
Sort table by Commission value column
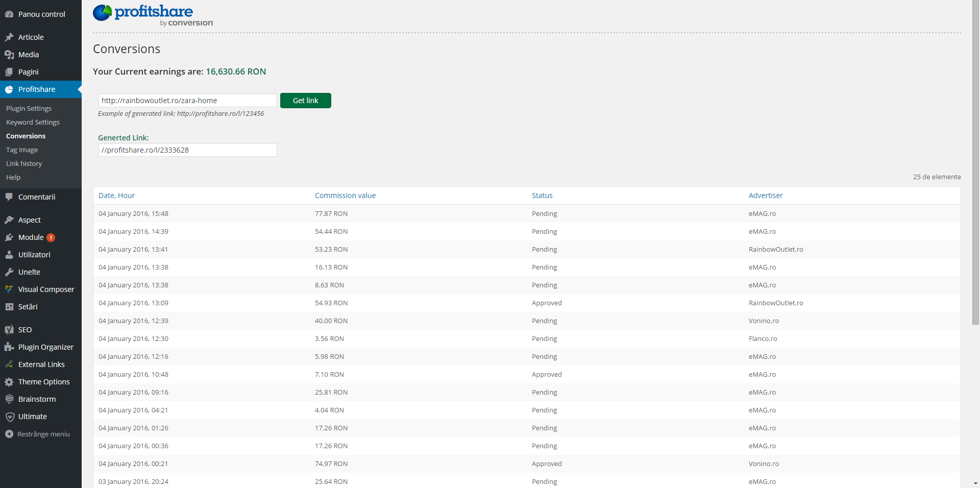click(345, 196)
